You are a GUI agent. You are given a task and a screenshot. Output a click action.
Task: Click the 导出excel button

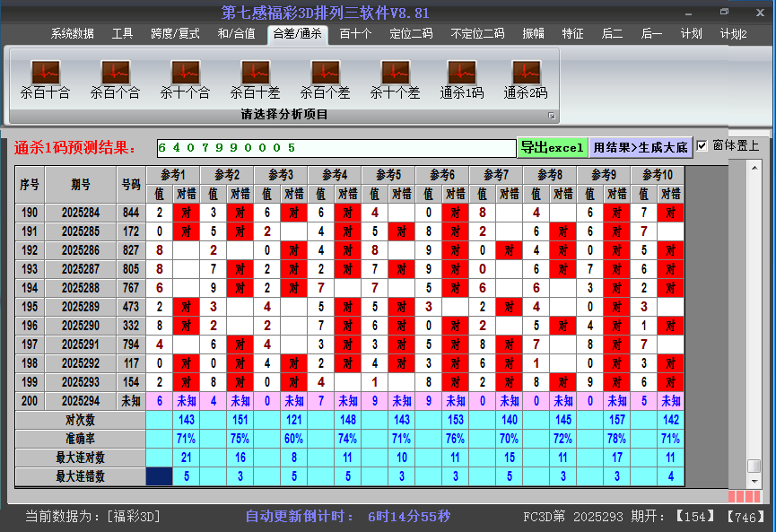coord(552,147)
